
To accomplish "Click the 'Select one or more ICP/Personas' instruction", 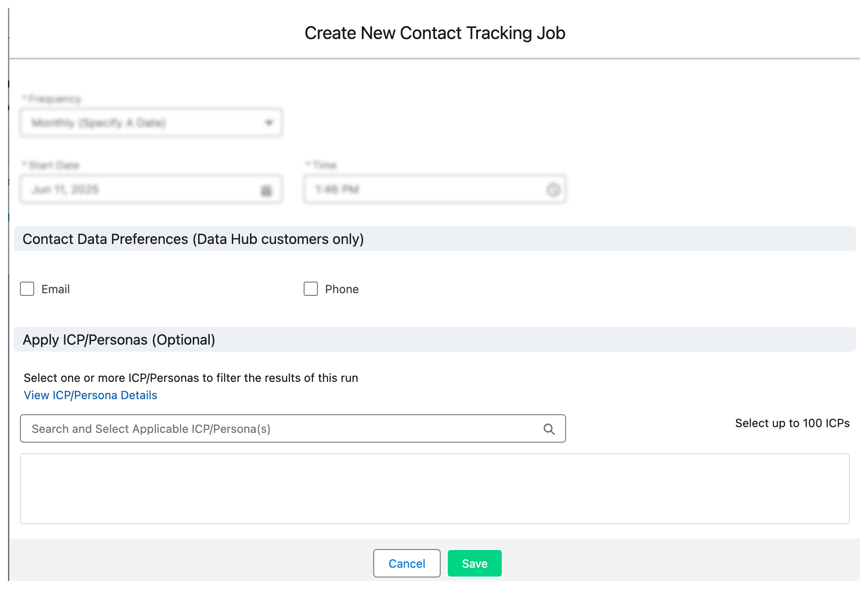I will (x=191, y=378).
